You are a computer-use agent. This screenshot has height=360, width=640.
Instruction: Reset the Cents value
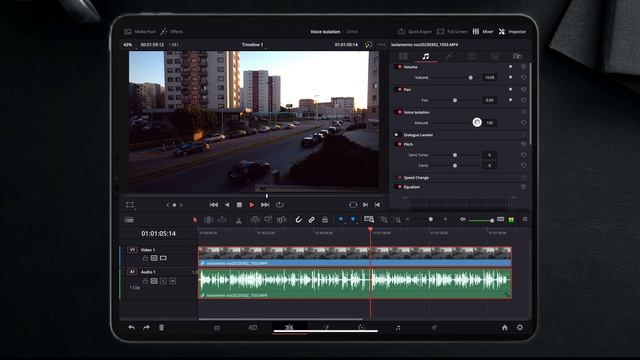tap(524, 165)
